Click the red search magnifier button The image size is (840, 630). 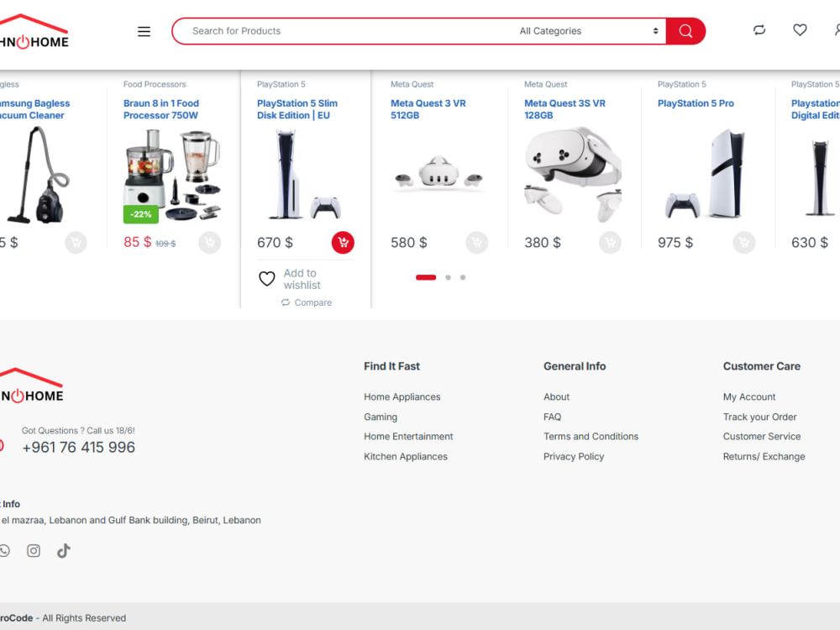685,31
